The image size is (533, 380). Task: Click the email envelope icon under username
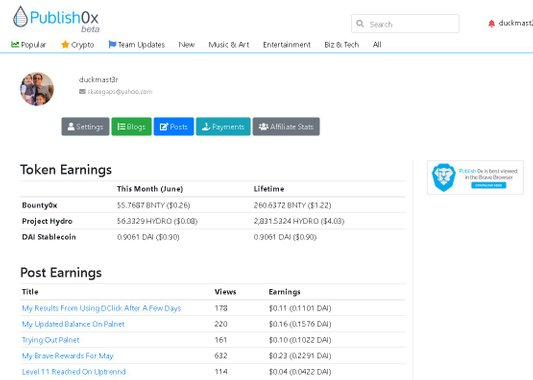(82, 91)
